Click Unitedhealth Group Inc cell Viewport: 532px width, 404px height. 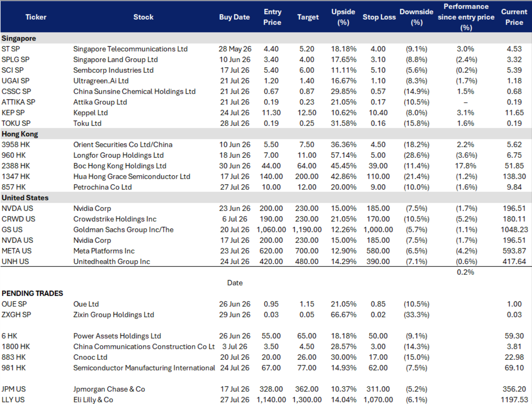tap(111, 262)
